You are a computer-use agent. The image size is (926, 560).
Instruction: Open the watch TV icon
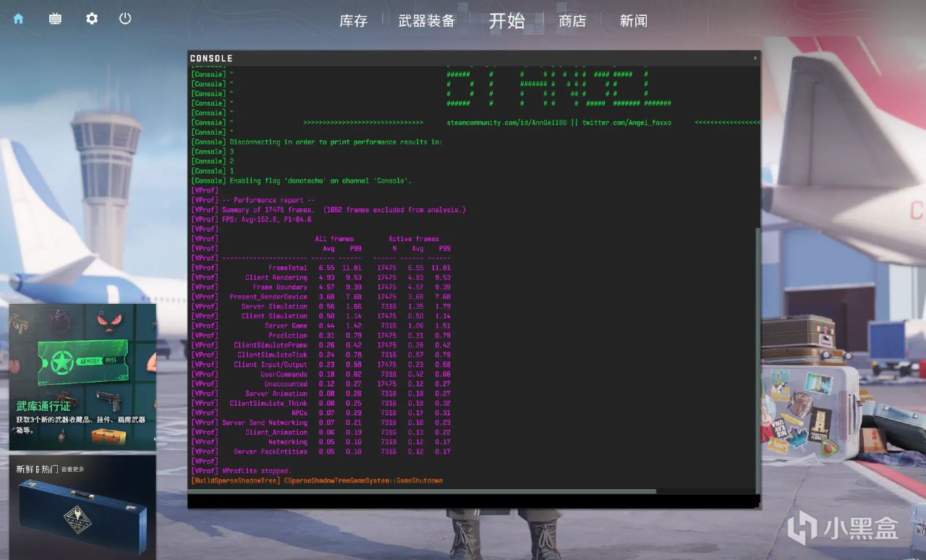pos(55,19)
